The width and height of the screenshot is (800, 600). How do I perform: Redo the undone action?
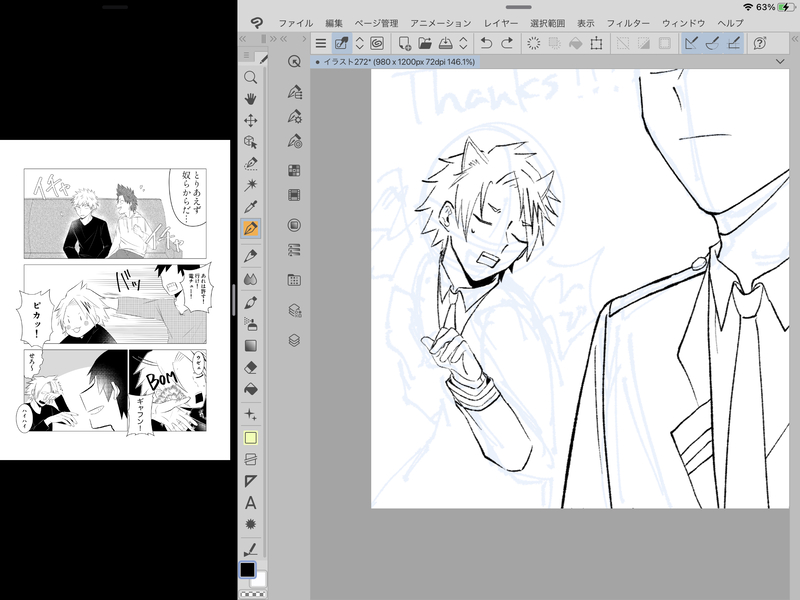(x=507, y=43)
